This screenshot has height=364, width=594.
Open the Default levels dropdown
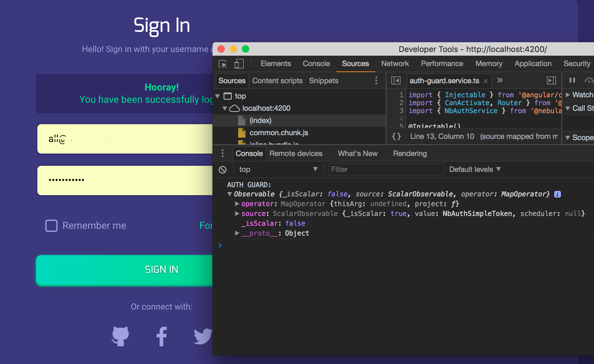click(475, 169)
